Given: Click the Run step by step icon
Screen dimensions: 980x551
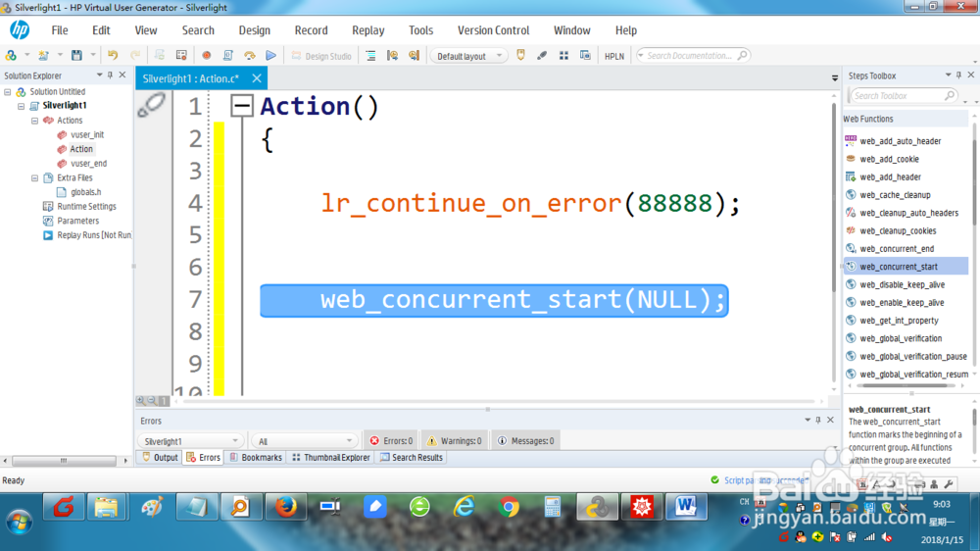Looking at the screenshot, I should click(249, 56).
